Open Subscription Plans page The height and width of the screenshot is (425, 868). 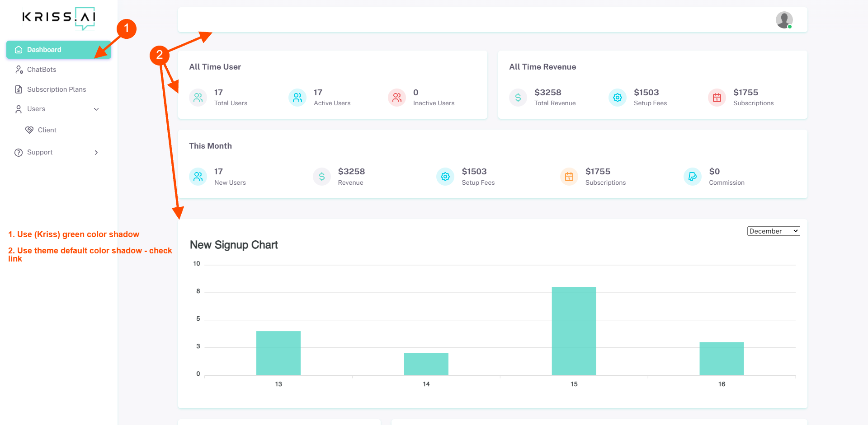59,89
